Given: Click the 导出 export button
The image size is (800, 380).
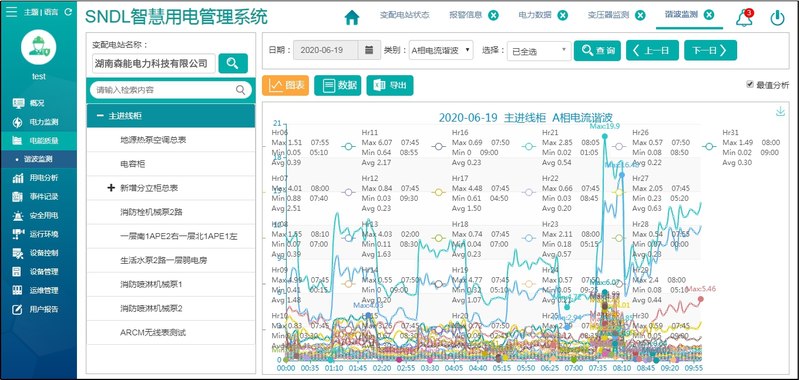Looking at the screenshot, I should click(x=390, y=85).
